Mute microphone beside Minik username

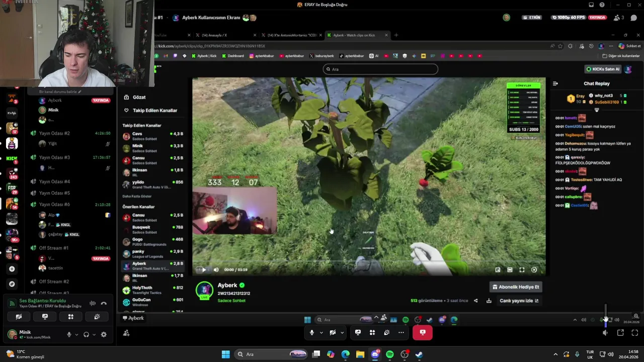(x=69, y=334)
